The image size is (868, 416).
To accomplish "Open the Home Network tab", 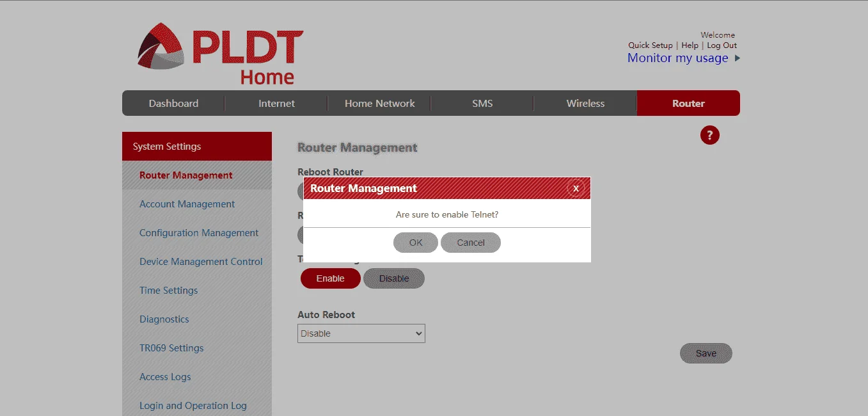I will click(x=380, y=103).
